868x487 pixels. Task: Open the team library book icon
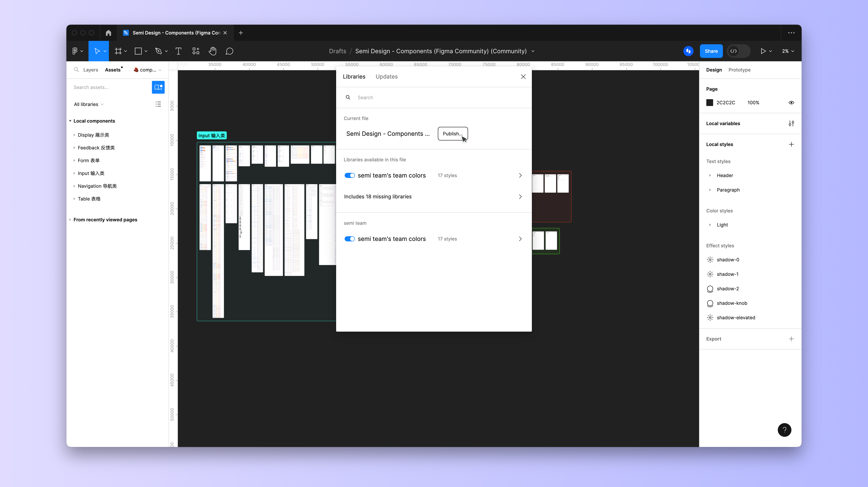(158, 87)
